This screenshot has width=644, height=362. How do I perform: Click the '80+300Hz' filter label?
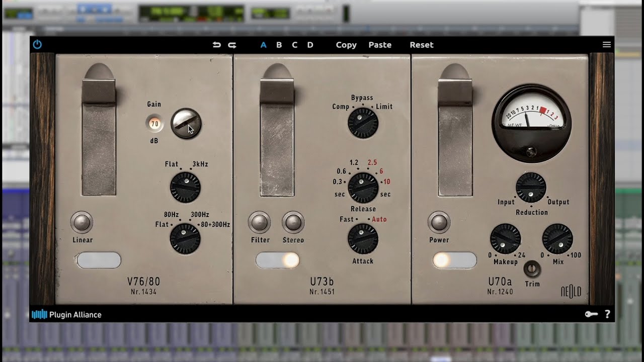point(215,225)
